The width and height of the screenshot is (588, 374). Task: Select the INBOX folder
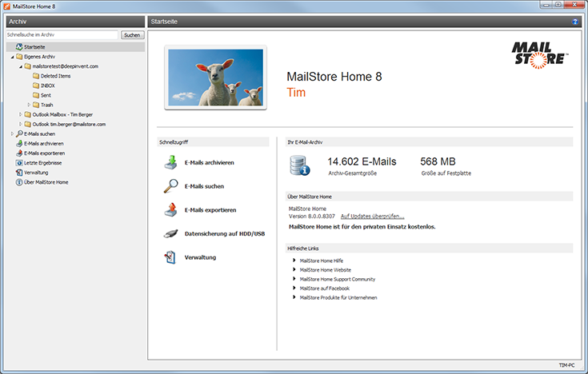coord(47,86)
